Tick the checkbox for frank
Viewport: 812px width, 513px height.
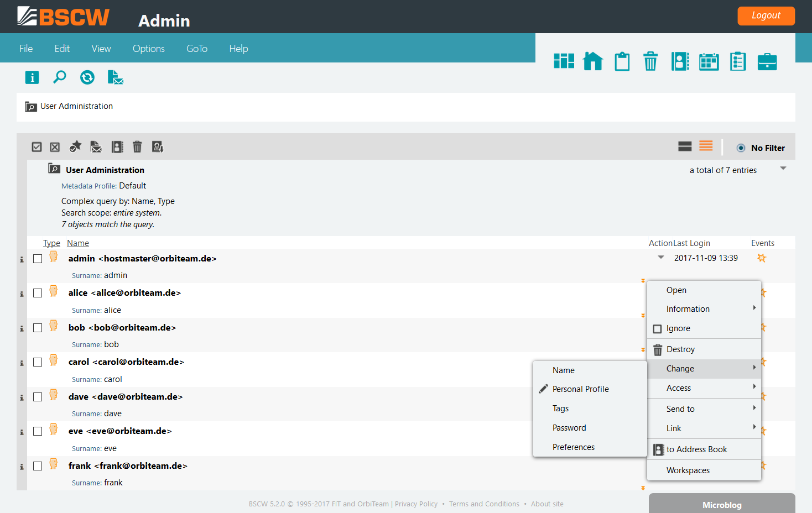(38, 466)
